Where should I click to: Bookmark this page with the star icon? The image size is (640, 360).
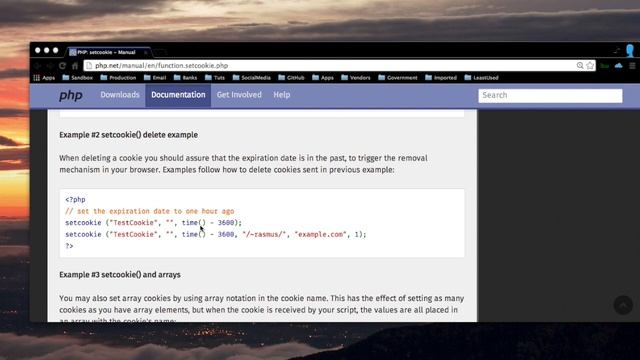[x=590, y=66]
